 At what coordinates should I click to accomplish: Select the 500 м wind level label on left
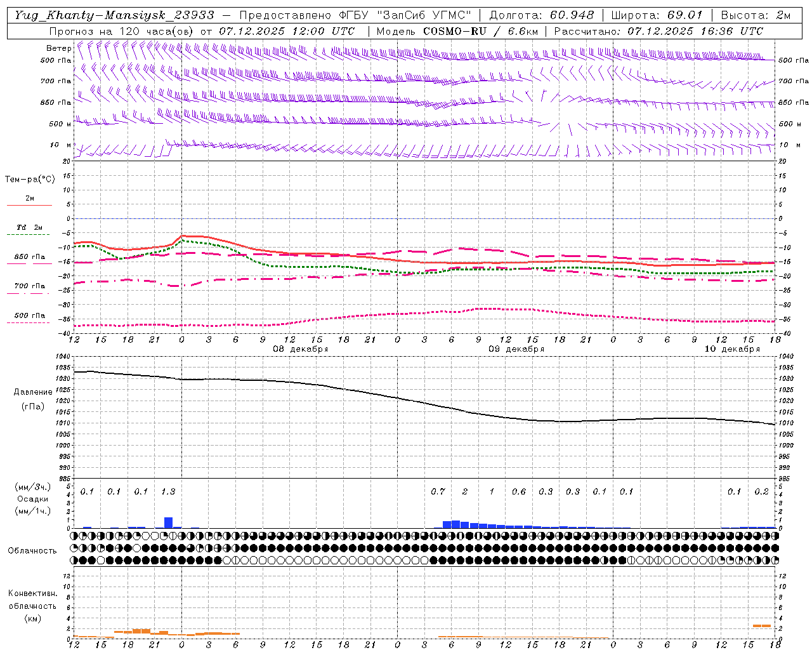pyautogui.click(x=60, y=124)
